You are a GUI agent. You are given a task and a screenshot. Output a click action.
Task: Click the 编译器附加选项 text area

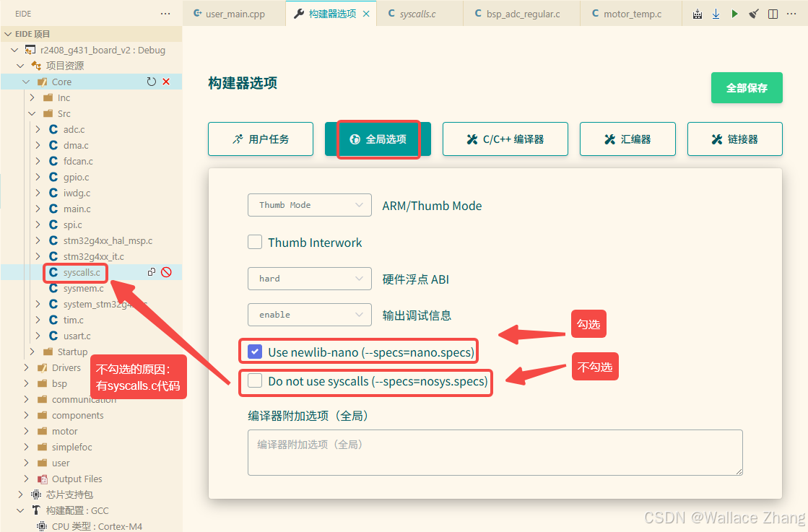(x=495, y=452)
